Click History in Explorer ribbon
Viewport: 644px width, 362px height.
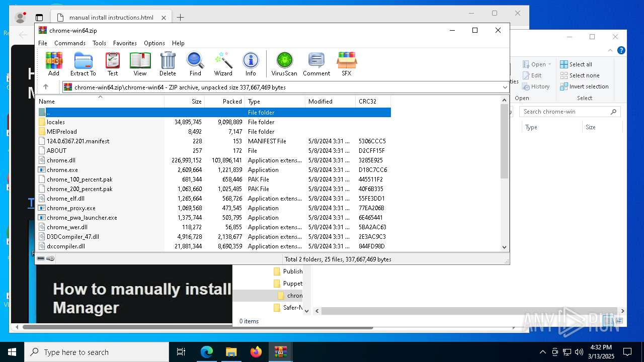[x=536, y=86]
